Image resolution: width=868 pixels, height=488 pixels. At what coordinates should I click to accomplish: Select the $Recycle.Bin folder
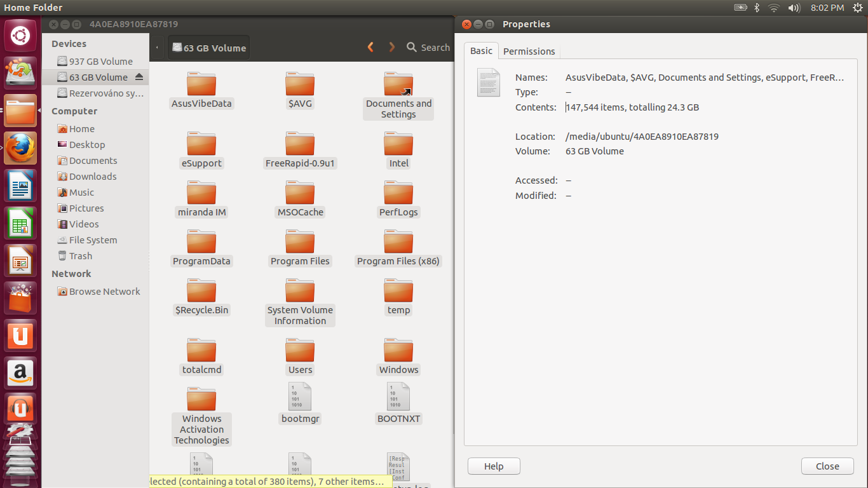pyautogui.click(x=201, y=297)
